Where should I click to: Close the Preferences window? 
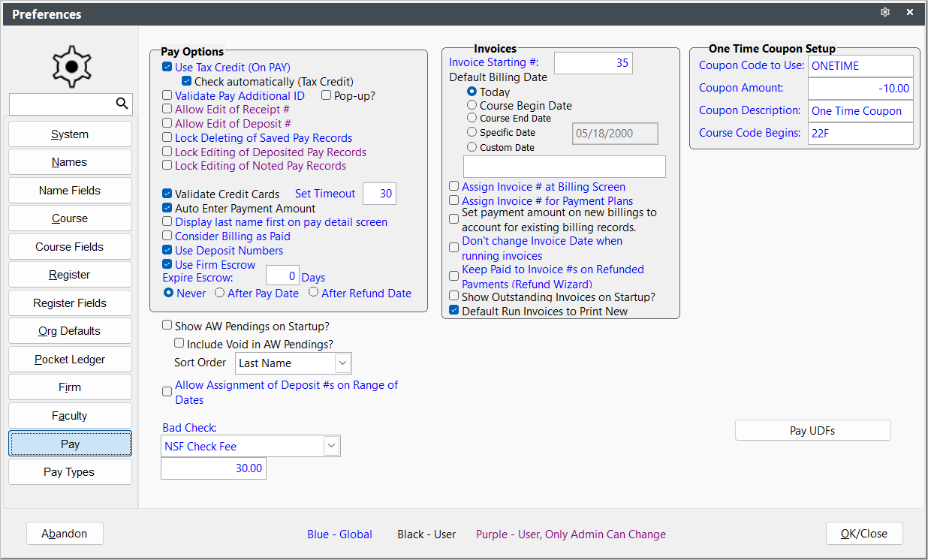[910, 13]
